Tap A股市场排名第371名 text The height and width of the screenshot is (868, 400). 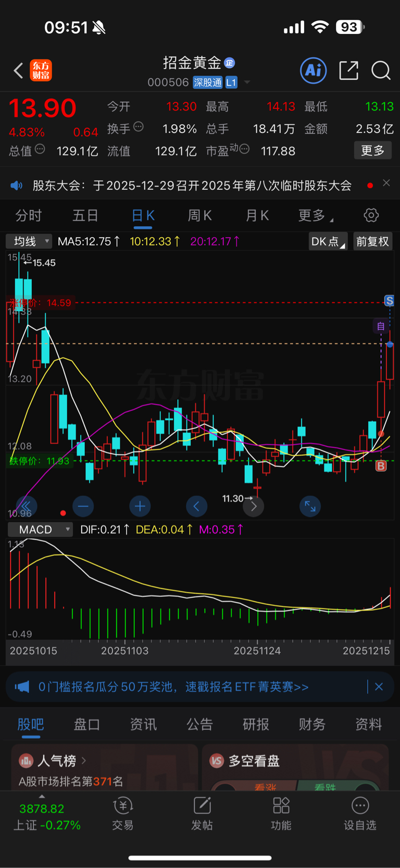(71, 781)
